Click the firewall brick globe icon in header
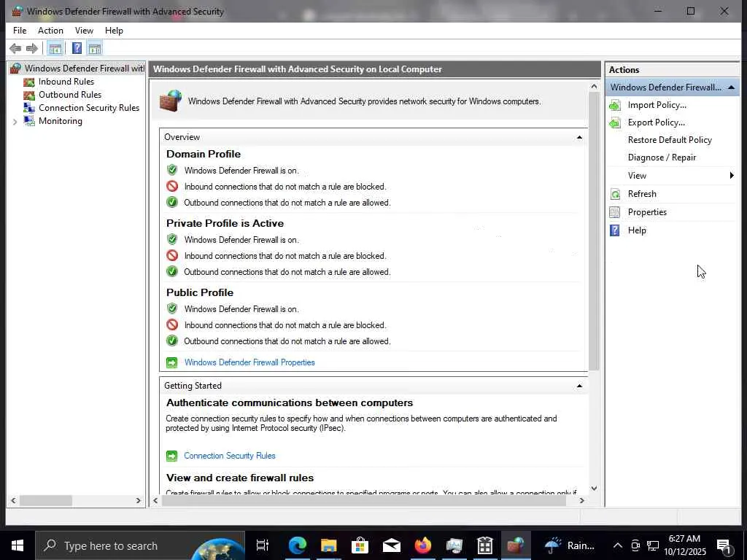Viewport: 747px width, 560px height. coord(171,101)
